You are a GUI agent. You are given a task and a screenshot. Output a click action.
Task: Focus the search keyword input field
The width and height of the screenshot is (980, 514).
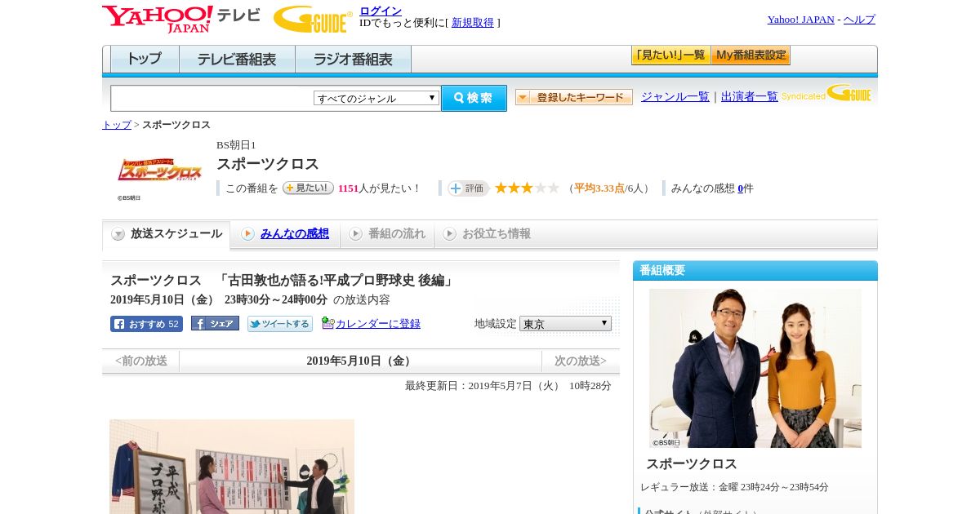point(212,98)
